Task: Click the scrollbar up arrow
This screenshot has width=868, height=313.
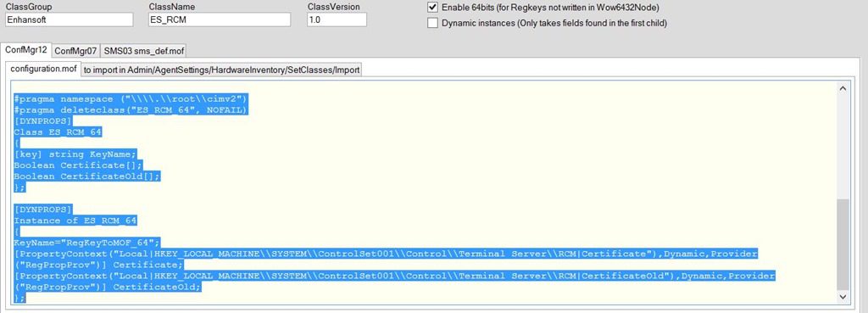Action: (843, 88)
